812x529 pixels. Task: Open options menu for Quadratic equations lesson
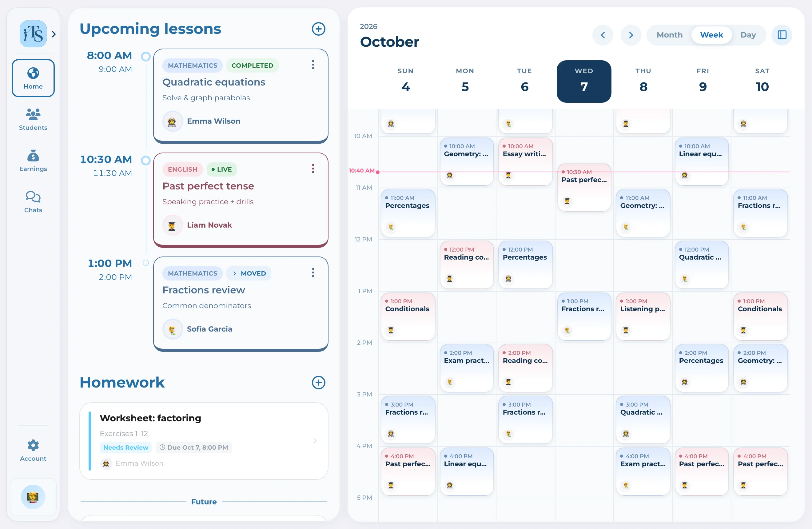(x=313, y=65)
